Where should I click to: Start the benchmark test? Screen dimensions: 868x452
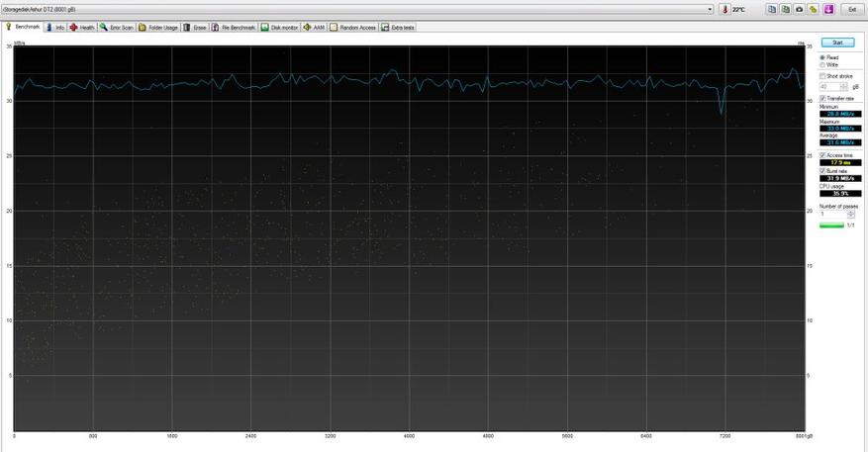click(837, 43)
